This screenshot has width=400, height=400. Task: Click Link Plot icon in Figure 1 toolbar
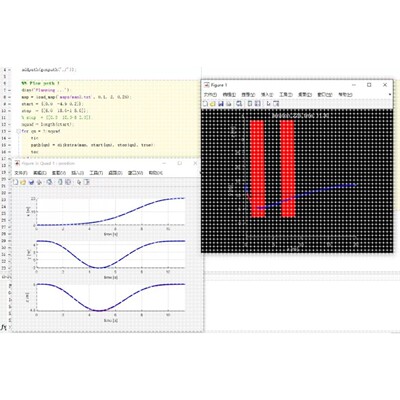[239, 104]
